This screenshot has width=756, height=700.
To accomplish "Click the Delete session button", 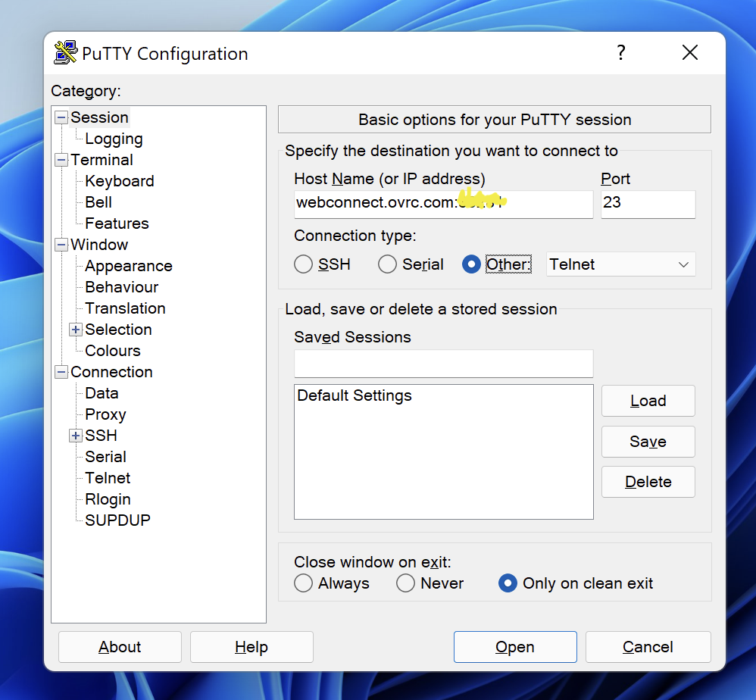I will [648, 482].
